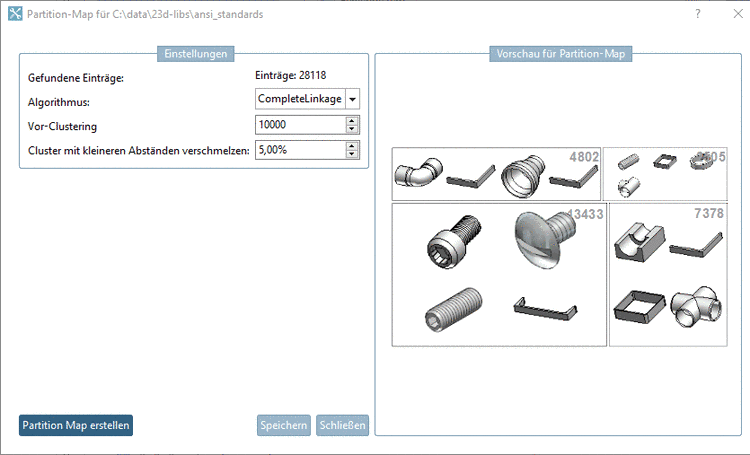Click the Einträge: 28118 text
This screenshot has height=455, width=750.
[290, 76]
